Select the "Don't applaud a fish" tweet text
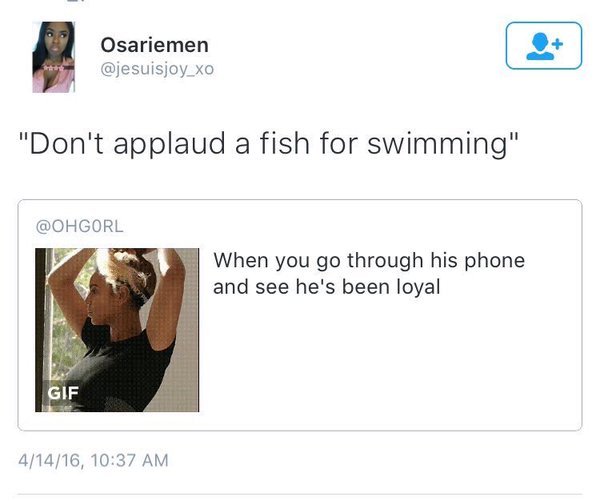Screen dimensions: 600x501 (269, 143)
